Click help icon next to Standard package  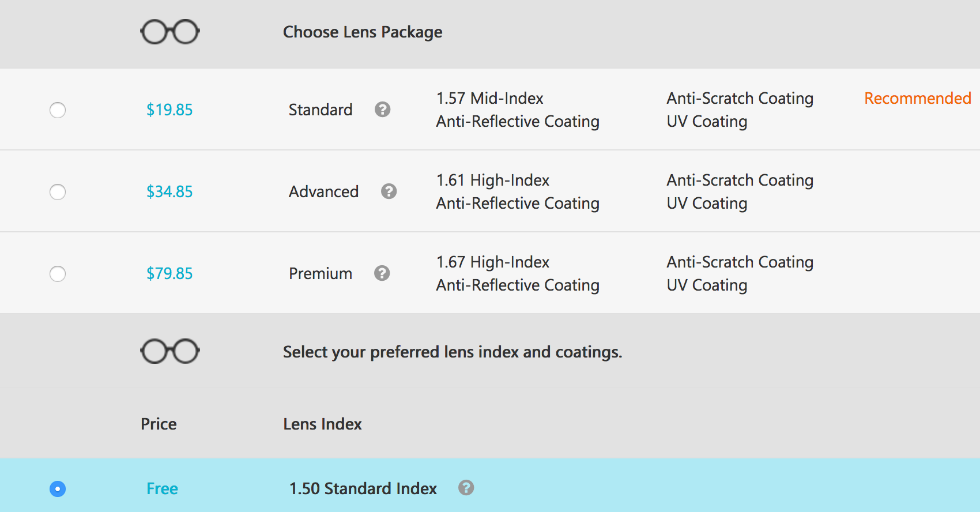coord(382,110)
